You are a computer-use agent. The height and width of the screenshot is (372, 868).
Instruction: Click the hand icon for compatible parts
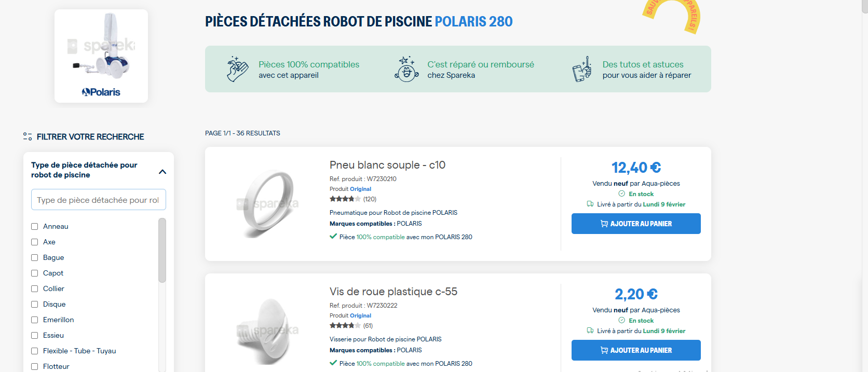pos(237,69)
